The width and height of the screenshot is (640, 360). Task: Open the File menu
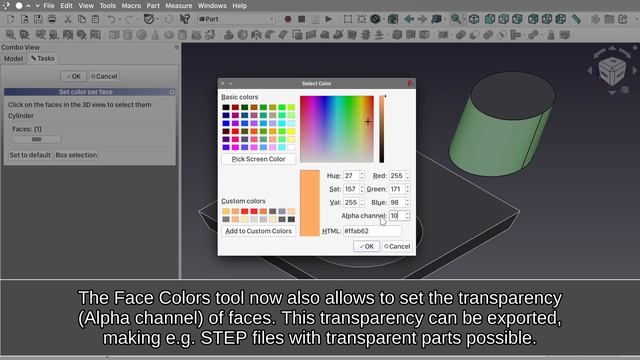tap(49, 6)
